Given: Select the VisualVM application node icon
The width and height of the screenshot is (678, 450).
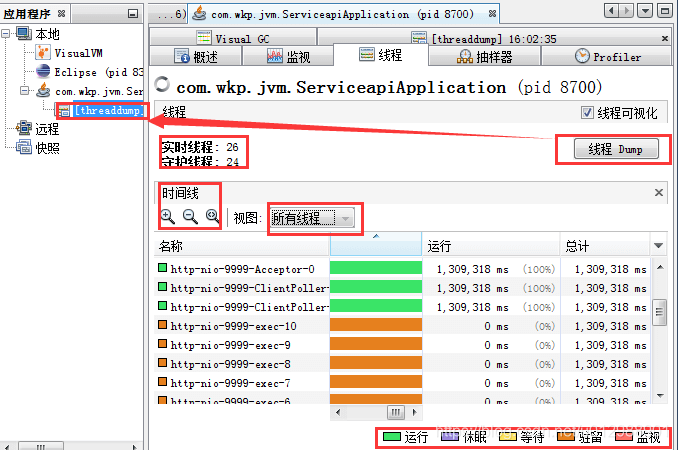Looking at the screenshot, I should [x=43, y=53].
